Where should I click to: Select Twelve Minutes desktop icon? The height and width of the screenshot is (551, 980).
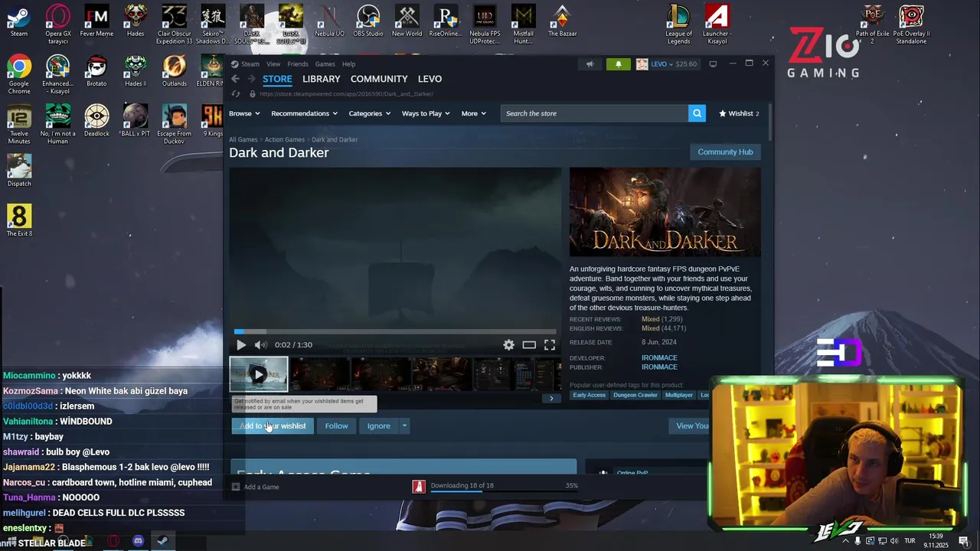[19, 124]
